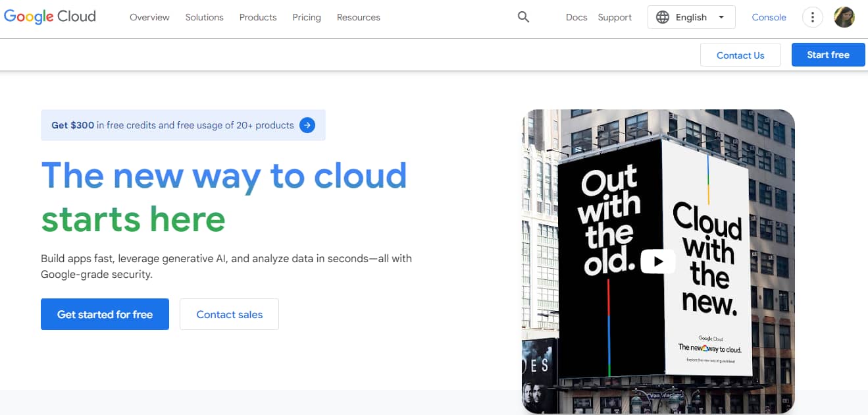Open the search magnifier icon
The height and width of the screenshot is (415, 868).
523,17
